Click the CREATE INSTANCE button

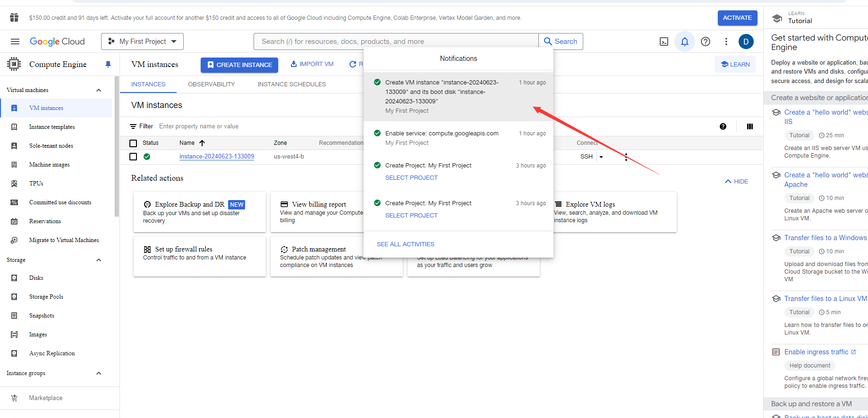[x=239, y=65]
